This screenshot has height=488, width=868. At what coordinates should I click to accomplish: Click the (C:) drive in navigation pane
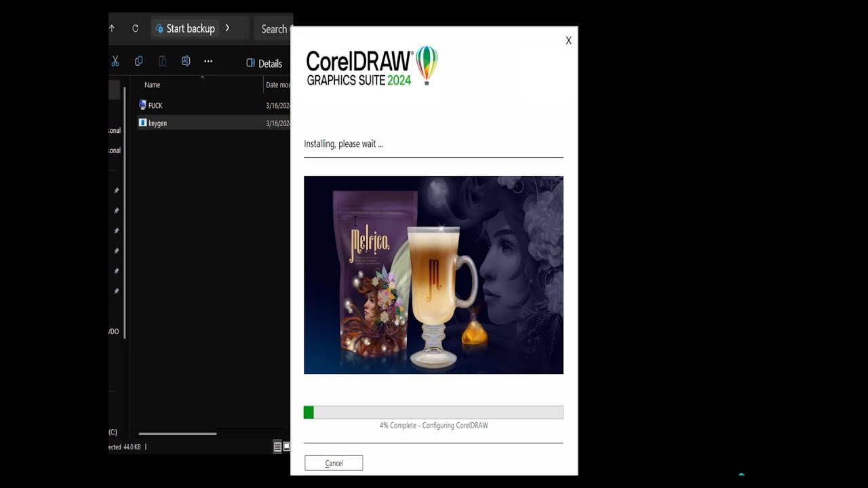[113, 432]
